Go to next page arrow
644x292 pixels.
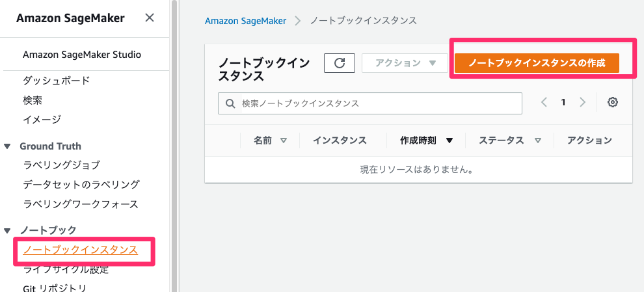coord(582,102)
